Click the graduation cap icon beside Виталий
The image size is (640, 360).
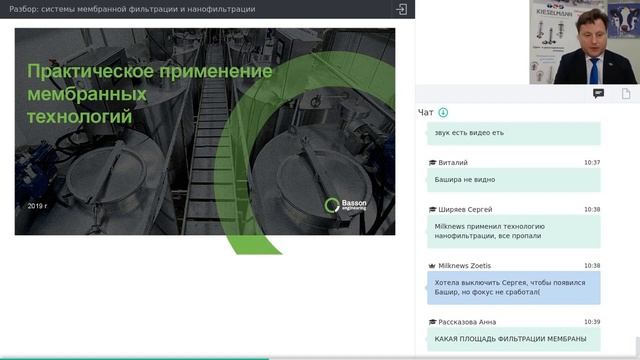coord(432,162)
